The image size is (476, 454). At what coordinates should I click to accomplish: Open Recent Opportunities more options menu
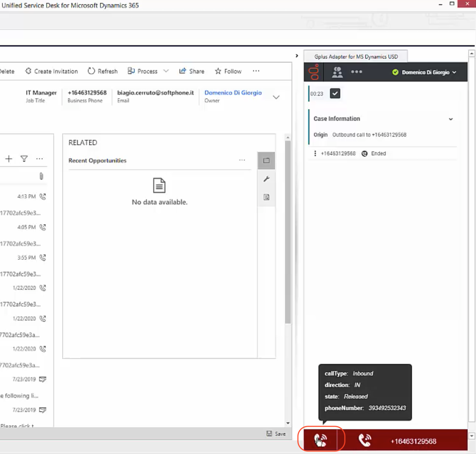coord(242,160)
